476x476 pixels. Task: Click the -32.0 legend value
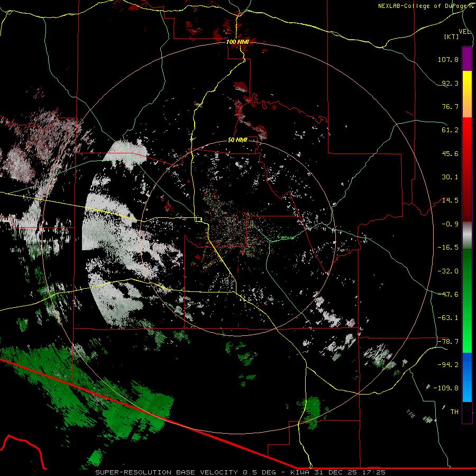tap(448, 271)
